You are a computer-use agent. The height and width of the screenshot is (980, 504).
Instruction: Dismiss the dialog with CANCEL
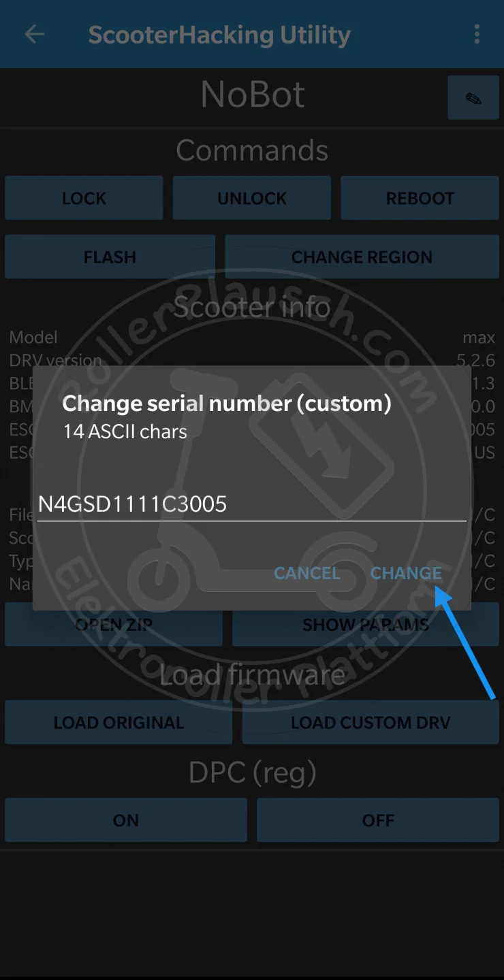[307, 573]
